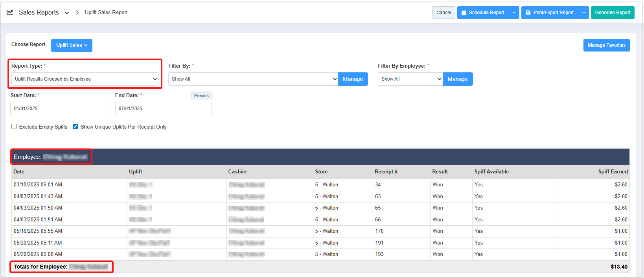Viewport: 644px width, 278px height.
Task: Click the Cancel button
Action: tap(443, 13)
